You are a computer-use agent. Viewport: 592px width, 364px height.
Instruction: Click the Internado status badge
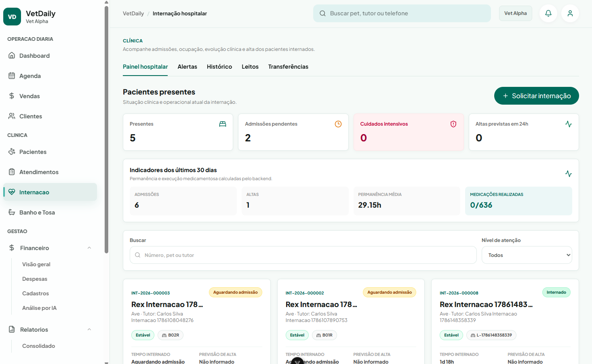pos(556,292)
